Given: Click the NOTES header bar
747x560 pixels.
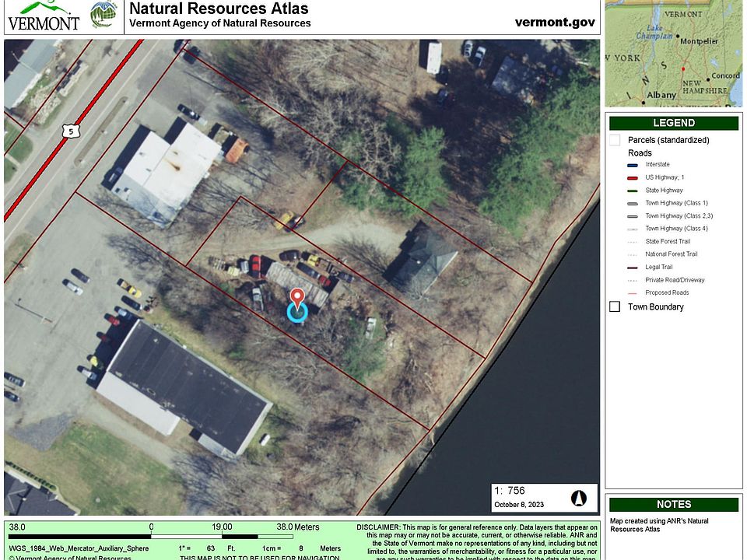Looking at the screenshot, I should 674,504.
